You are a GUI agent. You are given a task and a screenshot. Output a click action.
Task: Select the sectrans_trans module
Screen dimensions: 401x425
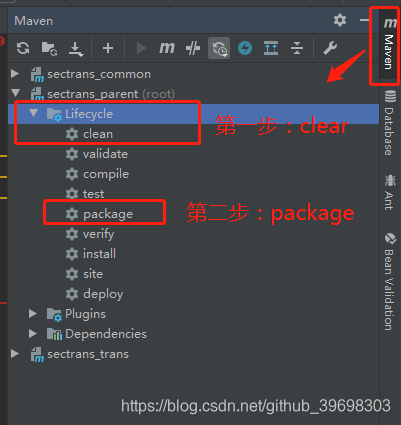(88, 354)
